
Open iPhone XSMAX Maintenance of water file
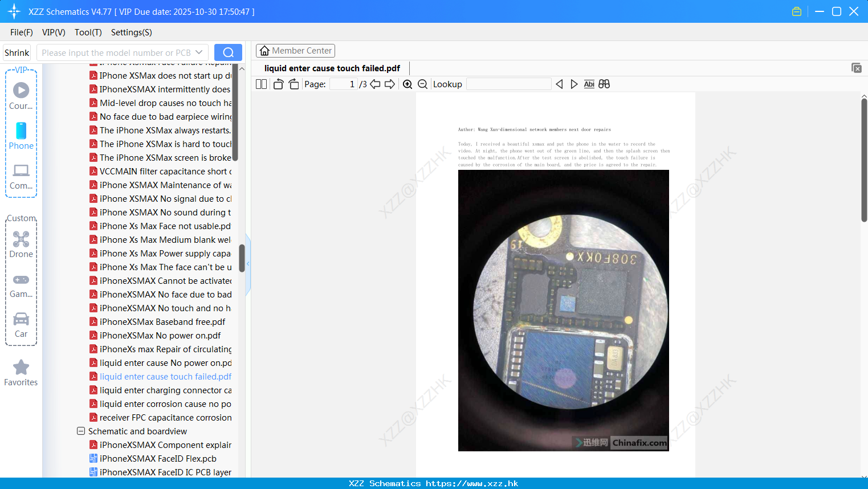(x=161, y=185)
